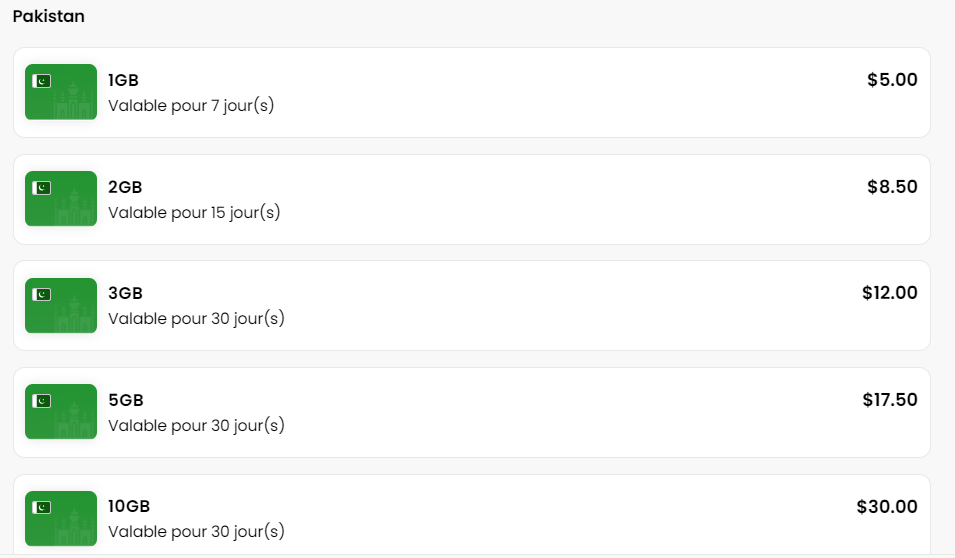Open the 3GB plan's green card thumbnail

click(x=61, y=306)
